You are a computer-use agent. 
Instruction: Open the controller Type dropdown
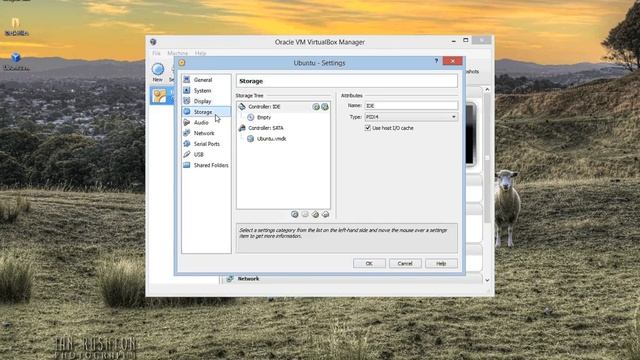pos(411,117)
